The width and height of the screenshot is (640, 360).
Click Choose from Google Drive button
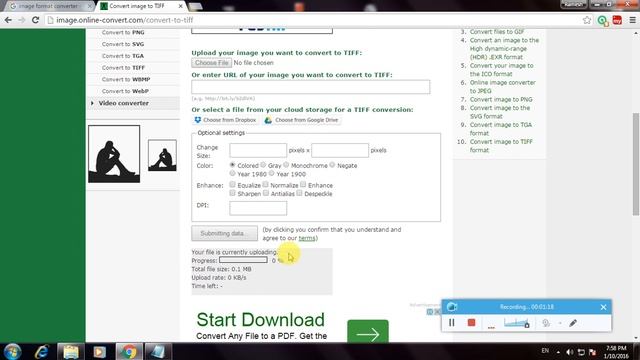pos(302,120)
